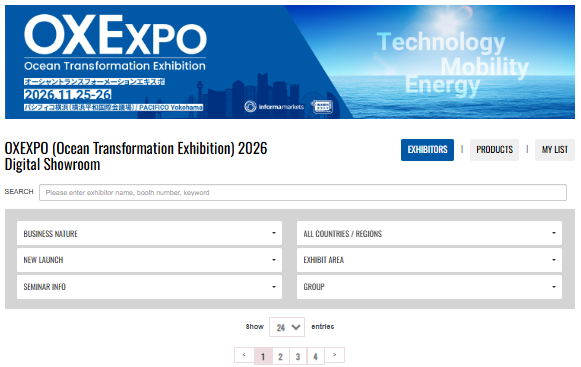The width and height of the screenshot is (581, 367).
Task: Click the Digital Showroom page heading
Action: pos(136,156)
